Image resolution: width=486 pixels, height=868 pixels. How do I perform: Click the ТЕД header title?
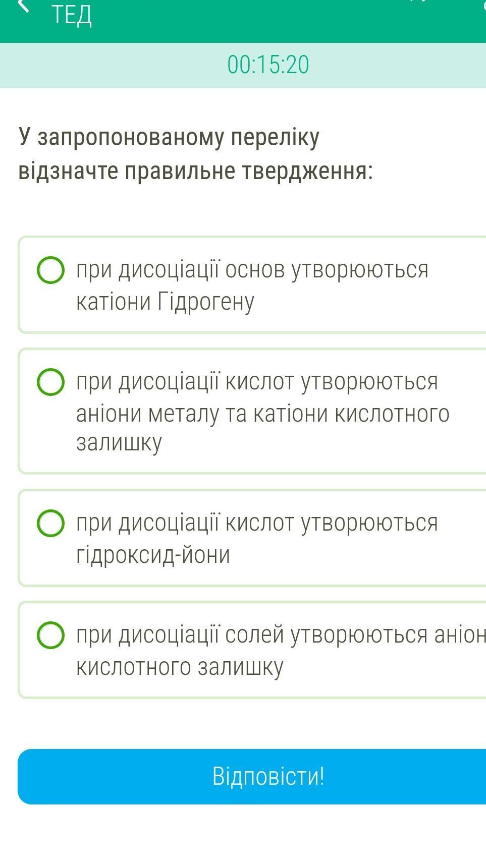pos(72,15)
